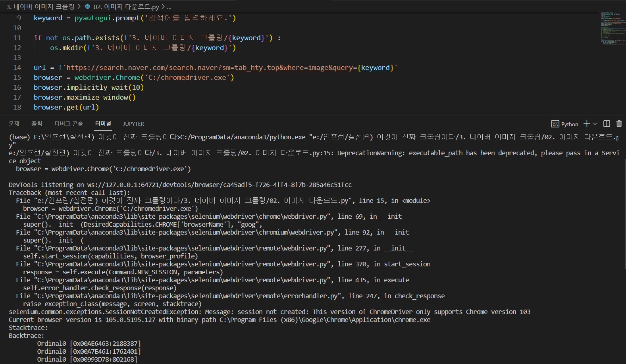Click 'Ordinal0 [0x00AE6463+2188387]' backtrace entry

89,343
